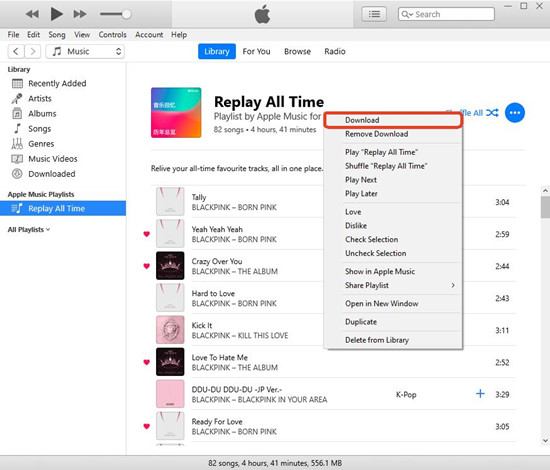Switch to the Radio tab

[335, 52]
